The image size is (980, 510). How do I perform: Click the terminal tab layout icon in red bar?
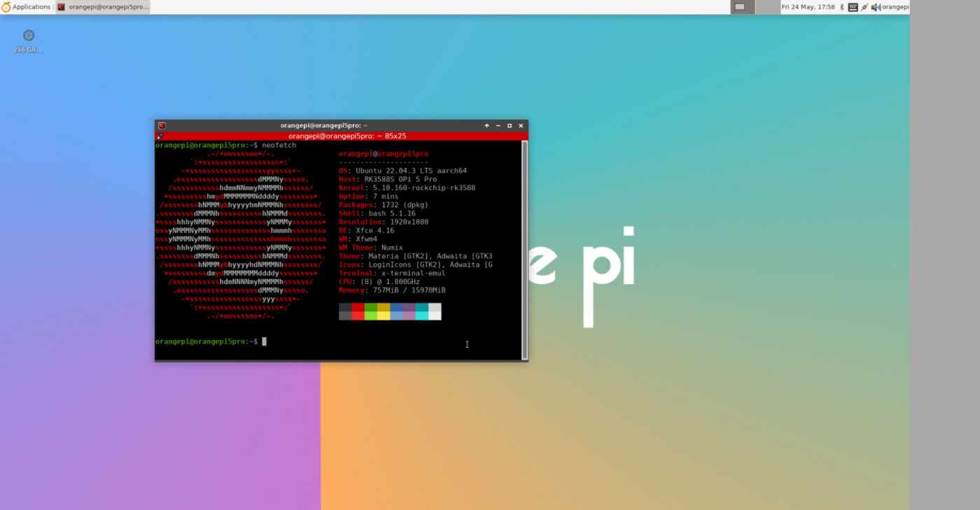160,136
